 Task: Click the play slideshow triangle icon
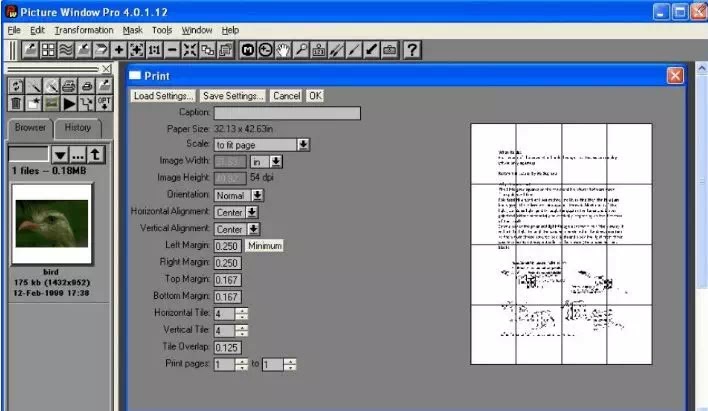pyautogui.click(x=69, y=103)
